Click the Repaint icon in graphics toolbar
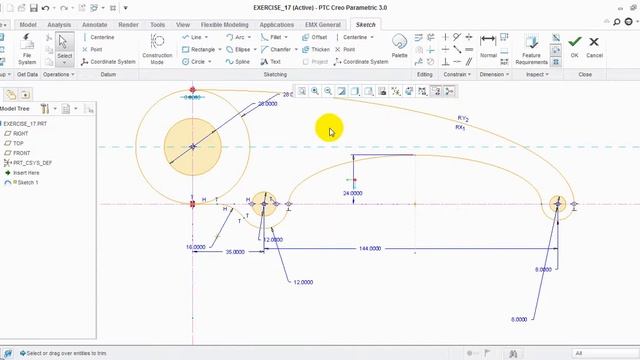640x360 pixels. coord(341,91)
